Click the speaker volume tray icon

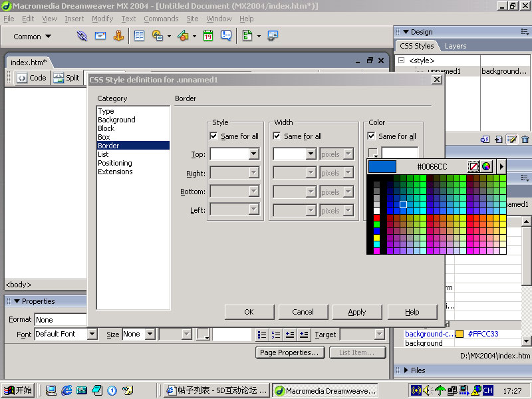coord(427,390)
